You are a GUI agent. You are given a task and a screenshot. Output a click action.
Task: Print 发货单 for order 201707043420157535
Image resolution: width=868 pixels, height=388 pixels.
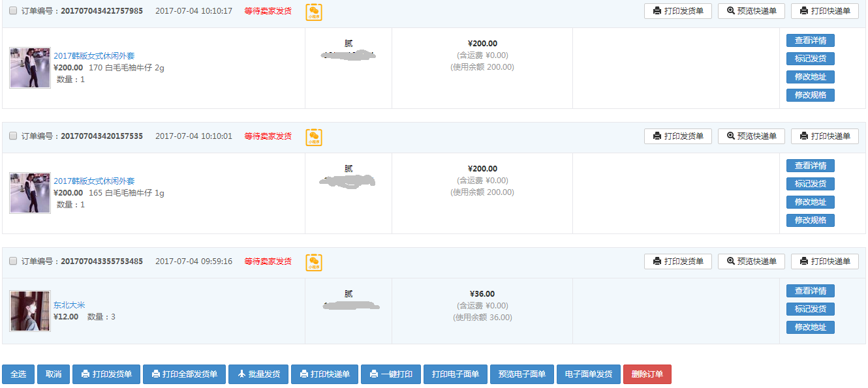tap(678, 136)
